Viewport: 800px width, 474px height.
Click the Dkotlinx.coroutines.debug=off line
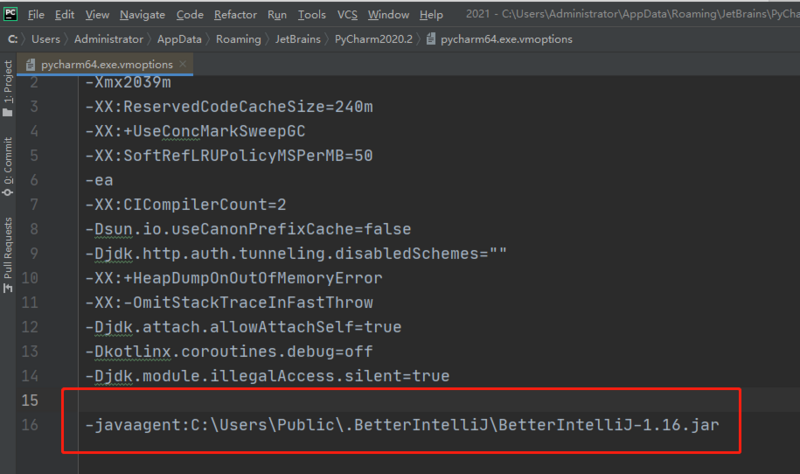(x=229, y=352)
